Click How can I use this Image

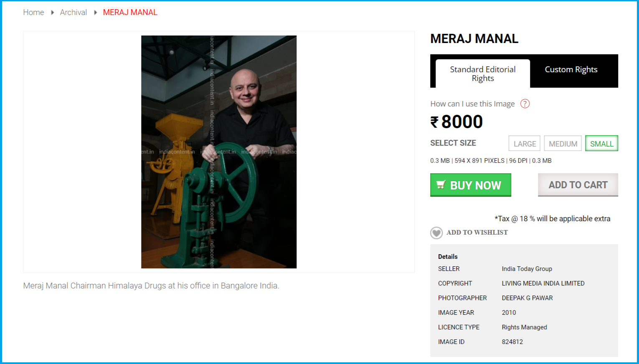pyautogui.click(x=472, y=104)
